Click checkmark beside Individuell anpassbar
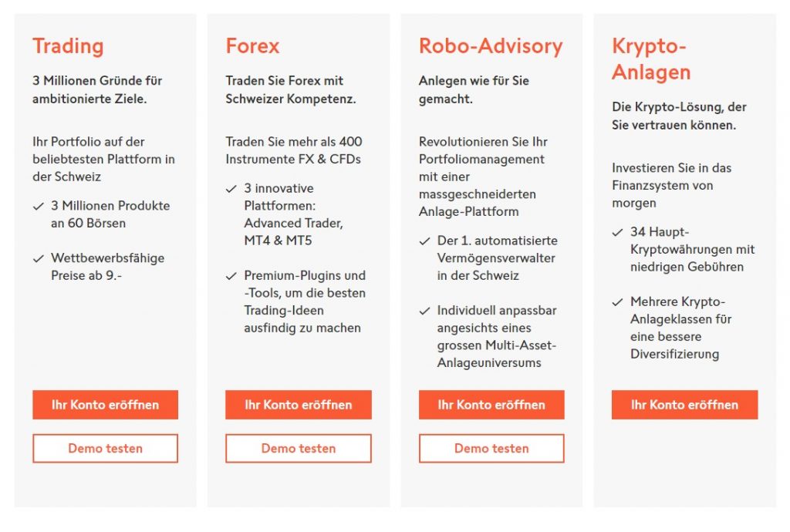 point(424,311)
